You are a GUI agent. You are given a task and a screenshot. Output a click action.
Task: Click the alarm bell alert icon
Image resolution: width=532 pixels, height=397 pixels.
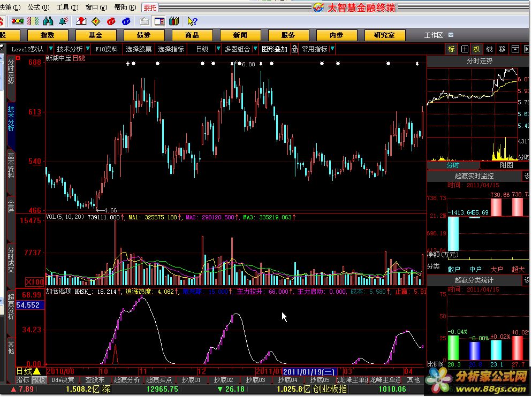click(64, 21)
